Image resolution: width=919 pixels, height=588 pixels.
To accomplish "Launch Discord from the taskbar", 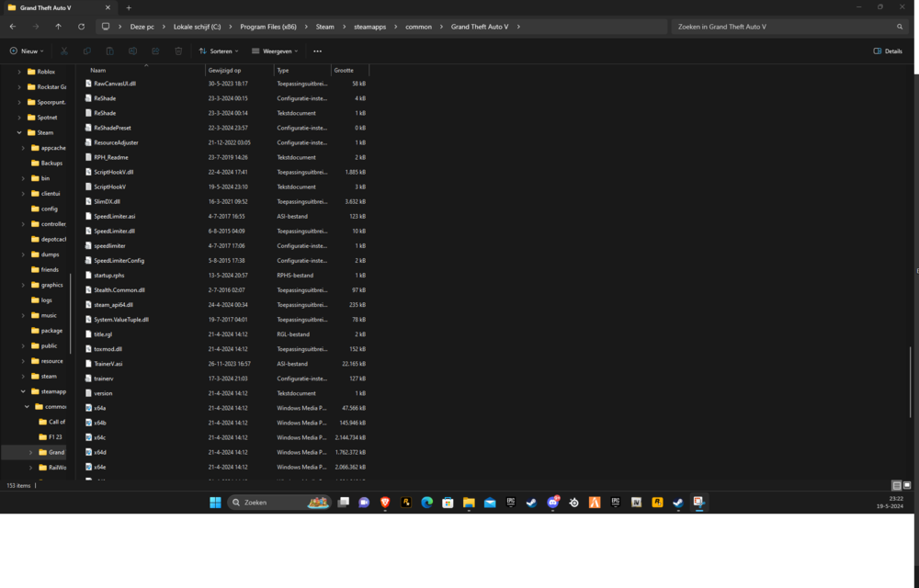I will coord(553,503).
